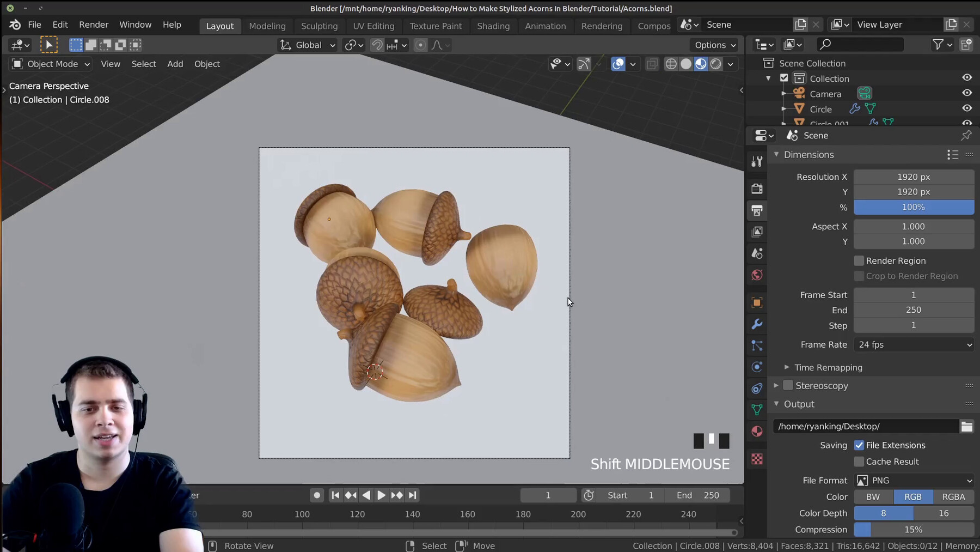Image resolution: width=980 pixels, height=552 pixels.
Task: Click the output folder browse icon
Action: pos(966,427)
